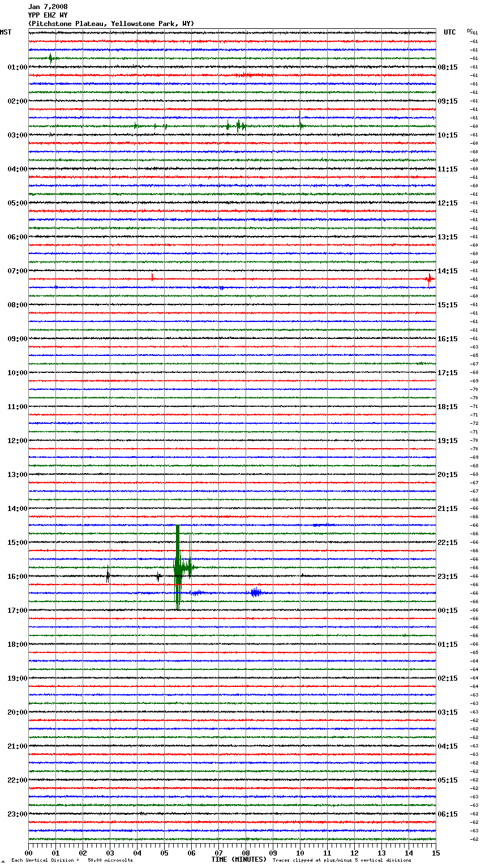
Task: Select the 00:15 UTC time label
Action: pyautogui.click(x=448, y=611)
